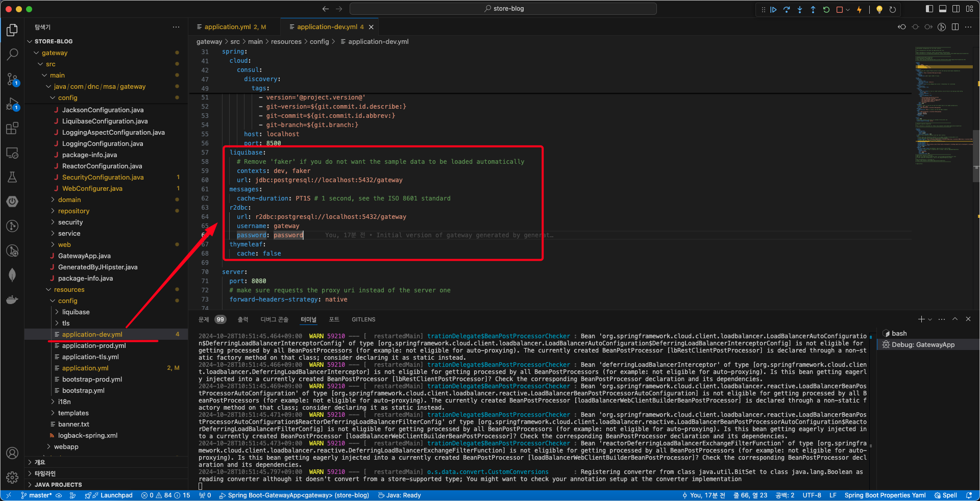Open the 포트 ports panel tab
Screen dimensions: 980x501
(x=334, y=319)
